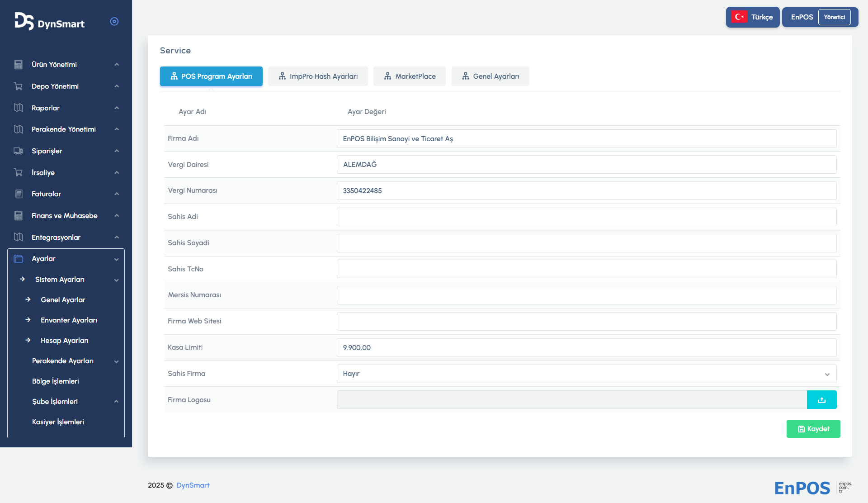Click the Yönetici user badge
868x503 pixels.
[834, 17]
